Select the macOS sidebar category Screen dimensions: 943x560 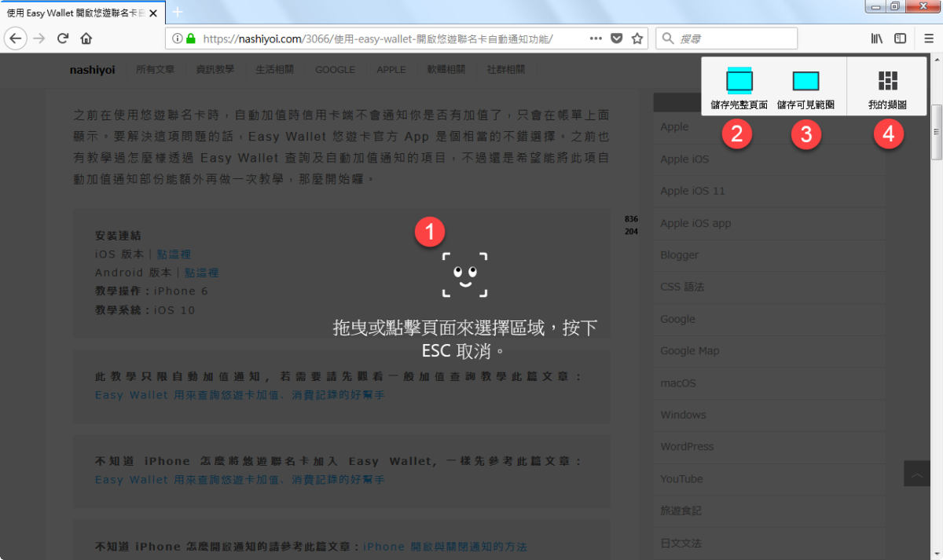click(x=677, y=383)
